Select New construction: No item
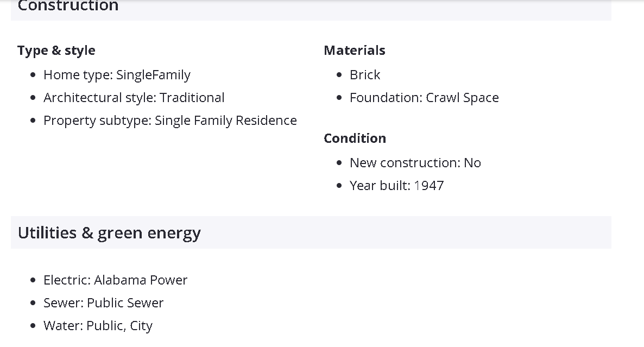The width and height of the screenshot is (644, 347). 415,163
